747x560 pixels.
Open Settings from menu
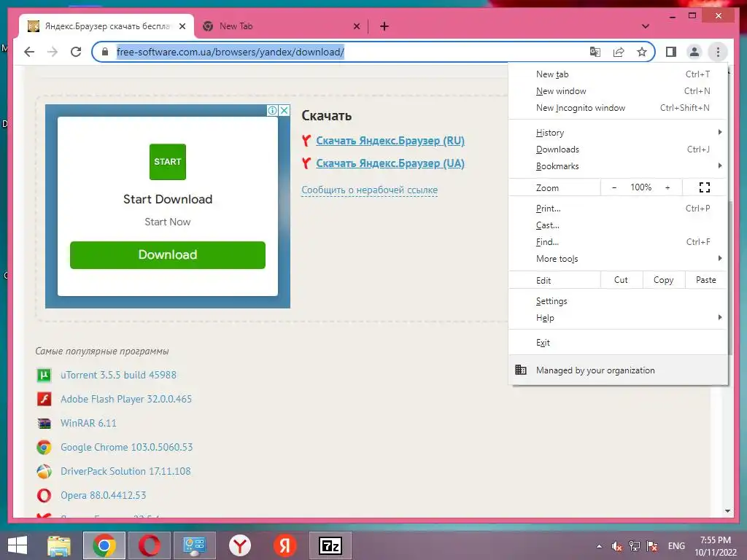619,301
